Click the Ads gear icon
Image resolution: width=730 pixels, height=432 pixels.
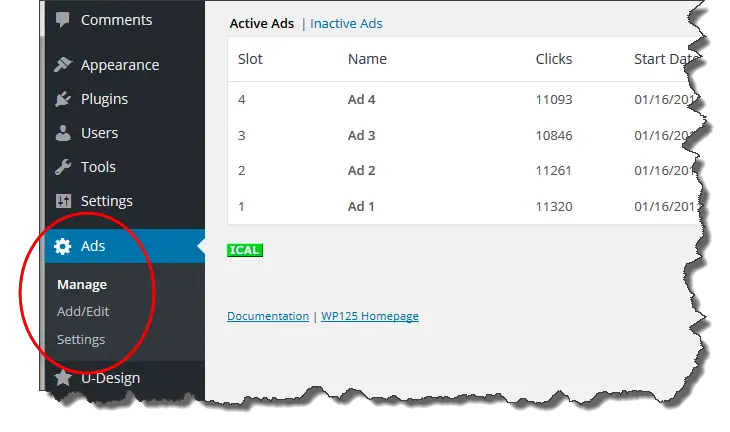[x=63, y=246]
